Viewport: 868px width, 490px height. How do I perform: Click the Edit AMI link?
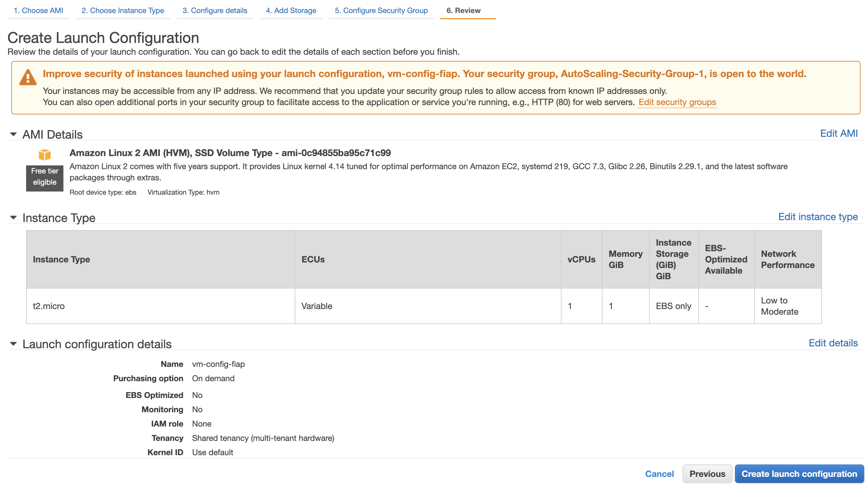pyautogui.click(x=838, y=133)
